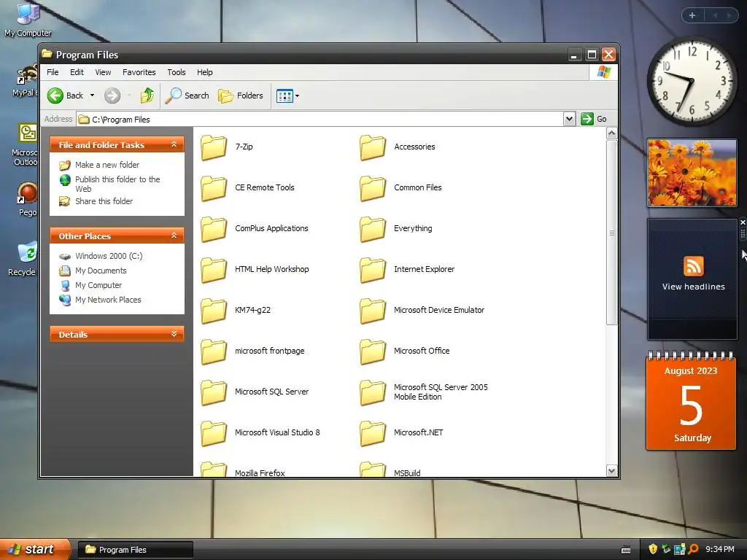747x560 pixels.
Task: Open the View menu
Action: (103, 72)
